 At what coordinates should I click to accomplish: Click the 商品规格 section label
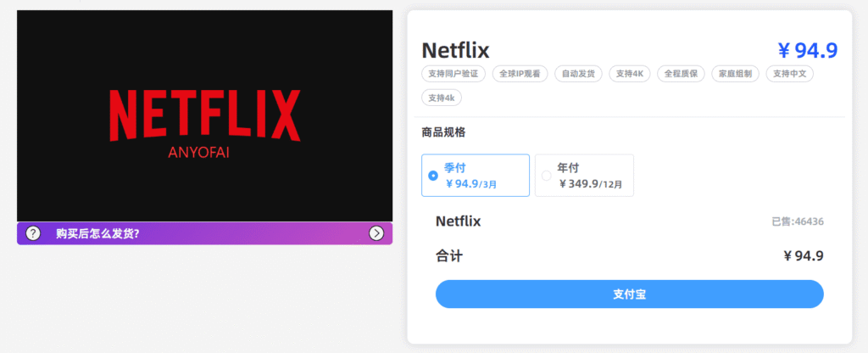[x=443, y=132]
